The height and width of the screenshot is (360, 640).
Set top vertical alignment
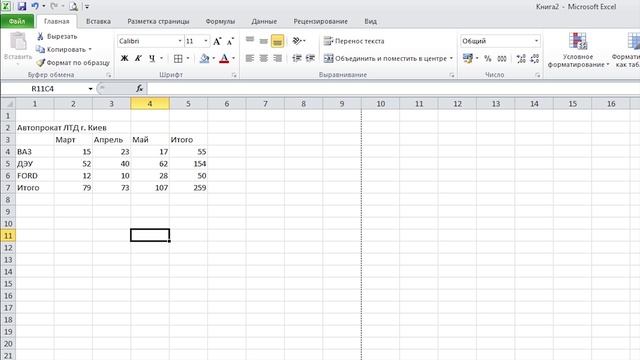tap(250, 41)
